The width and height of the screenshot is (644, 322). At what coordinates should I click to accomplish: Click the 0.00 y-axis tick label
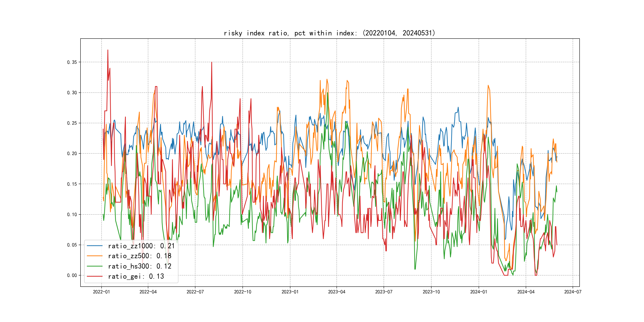pyautogui.click(x=72, y=275)
